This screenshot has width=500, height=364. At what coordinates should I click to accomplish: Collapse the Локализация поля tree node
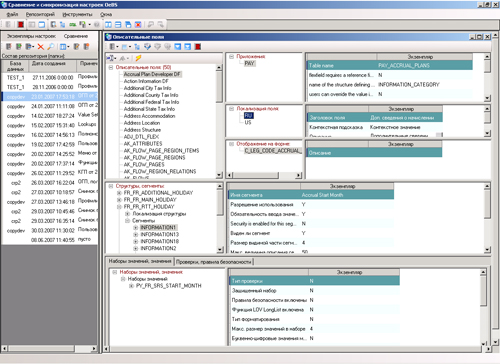(231, 109)
